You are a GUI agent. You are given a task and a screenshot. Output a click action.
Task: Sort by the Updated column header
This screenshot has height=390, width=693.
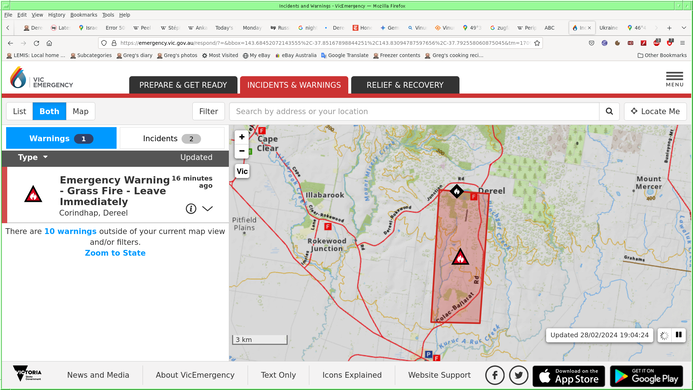[x=196, y=157]
